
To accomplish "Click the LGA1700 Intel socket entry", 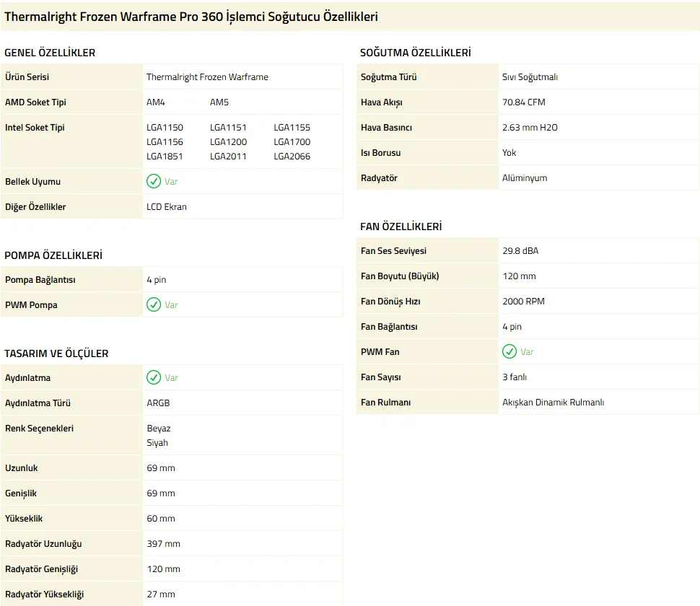I will click(x=292, y=142).
